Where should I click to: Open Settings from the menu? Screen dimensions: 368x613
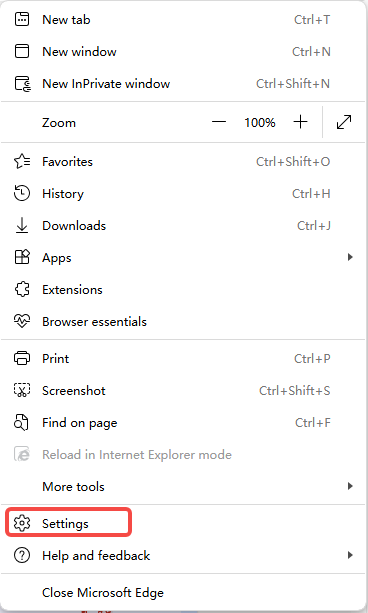(184, 523)
